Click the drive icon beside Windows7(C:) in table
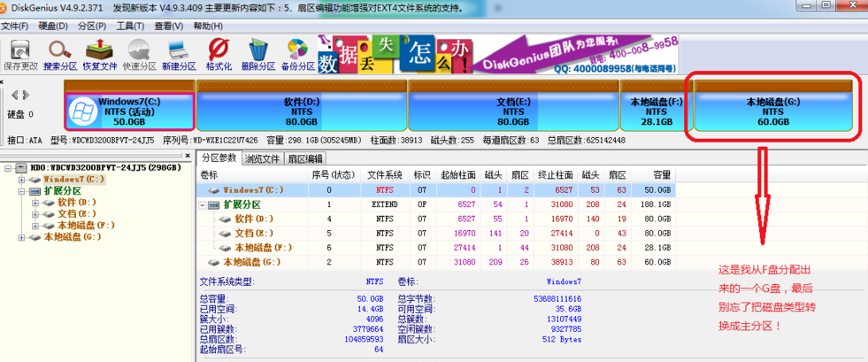 pos(213,190)
